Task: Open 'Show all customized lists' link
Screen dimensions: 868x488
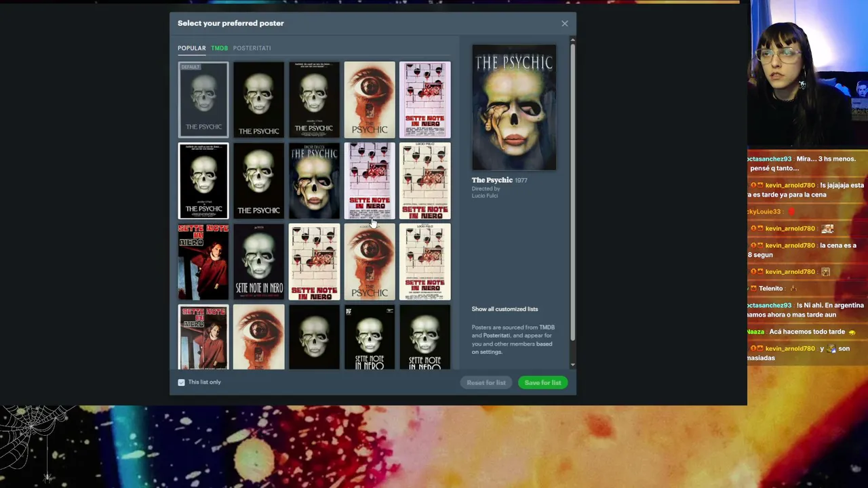Action: pos(505,309)
